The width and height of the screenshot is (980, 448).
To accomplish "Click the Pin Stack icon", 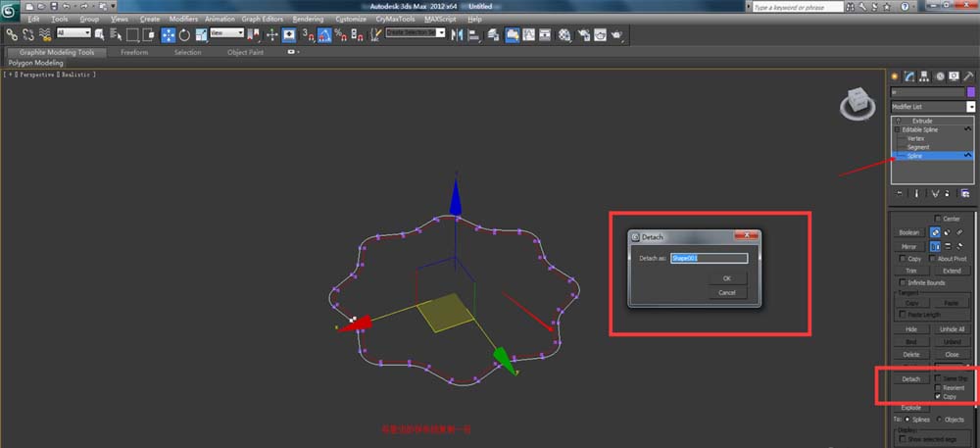I will 900,194.
